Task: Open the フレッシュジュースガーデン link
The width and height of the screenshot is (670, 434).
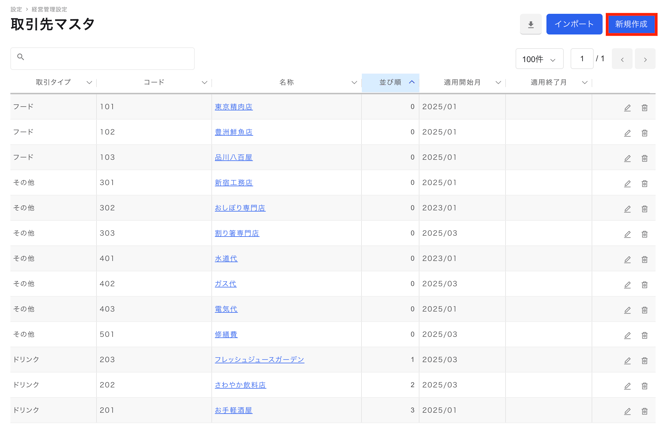Action: [259, 360]
